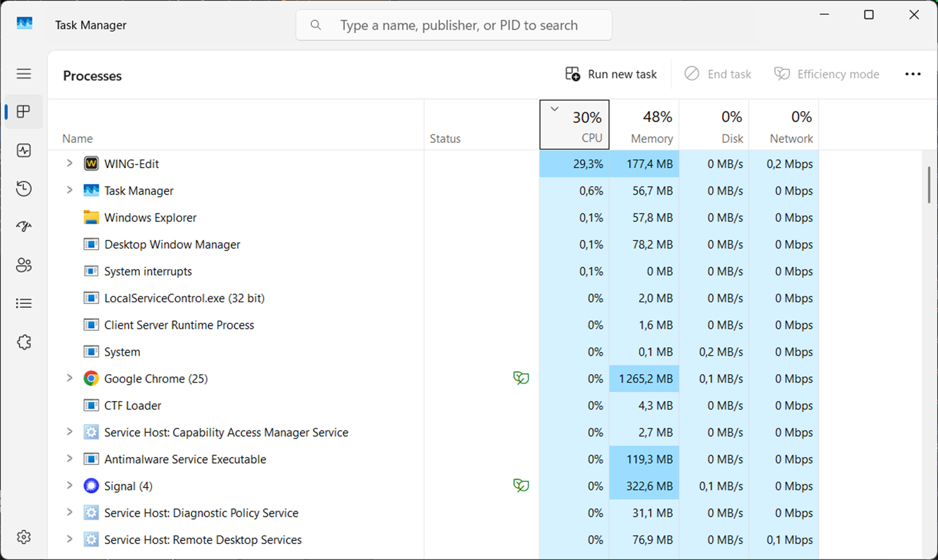Click the End task button
Screen dimensions: 938x560
(718, 74)
